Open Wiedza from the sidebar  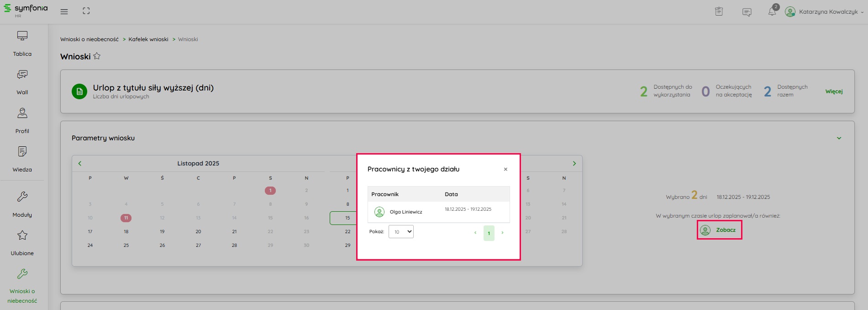click(22, 159)
